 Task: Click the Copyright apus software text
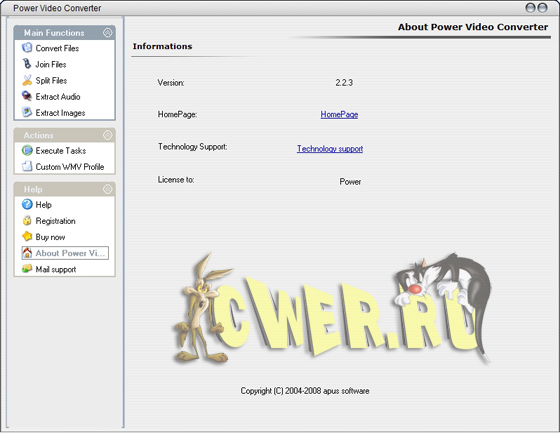305,391
